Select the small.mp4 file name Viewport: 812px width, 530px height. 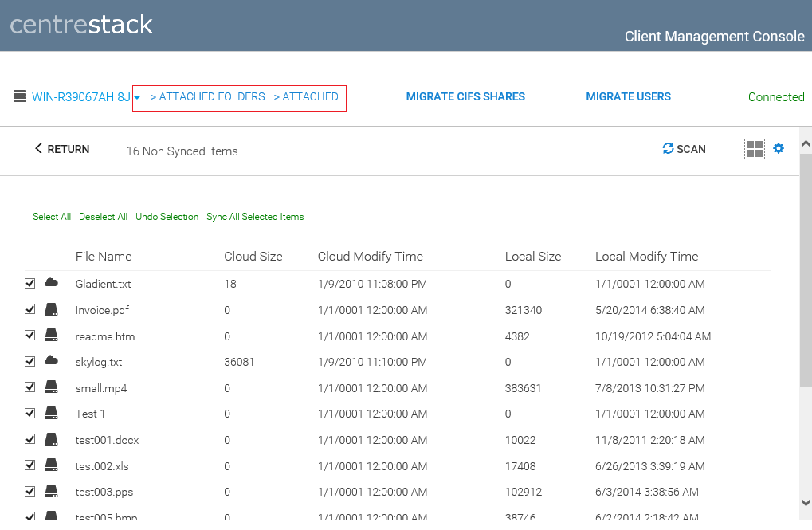101,388
